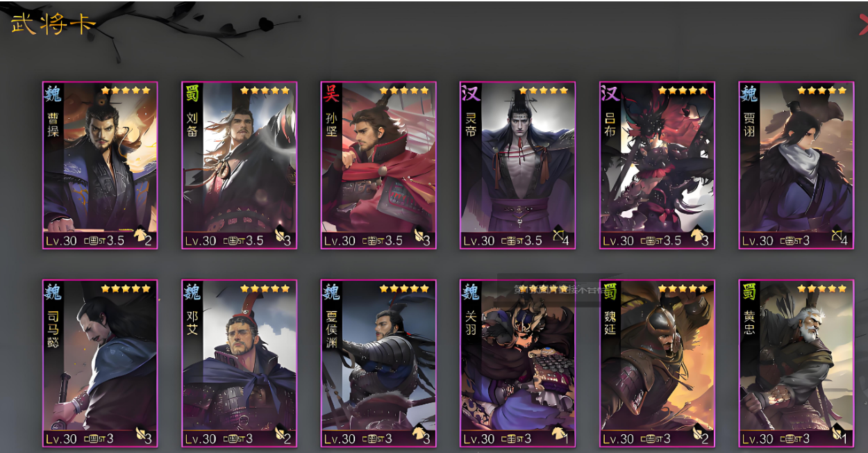Screen dimensions: 868x453
Task: Click the cavalry horse icon on 曹操's card
Action: click(140, 237)
